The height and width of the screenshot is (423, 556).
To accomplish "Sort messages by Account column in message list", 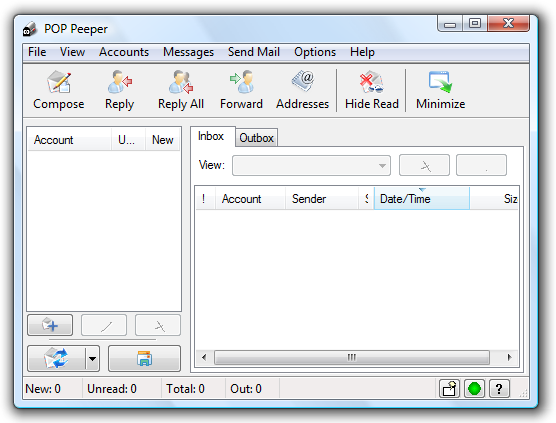I will coord(250,199).
